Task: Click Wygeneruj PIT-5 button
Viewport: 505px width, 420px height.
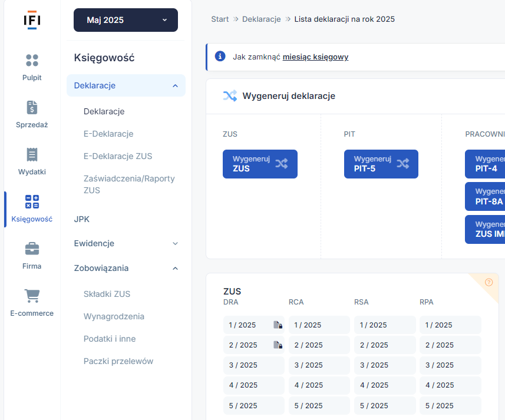Action: tap(381, 164)
